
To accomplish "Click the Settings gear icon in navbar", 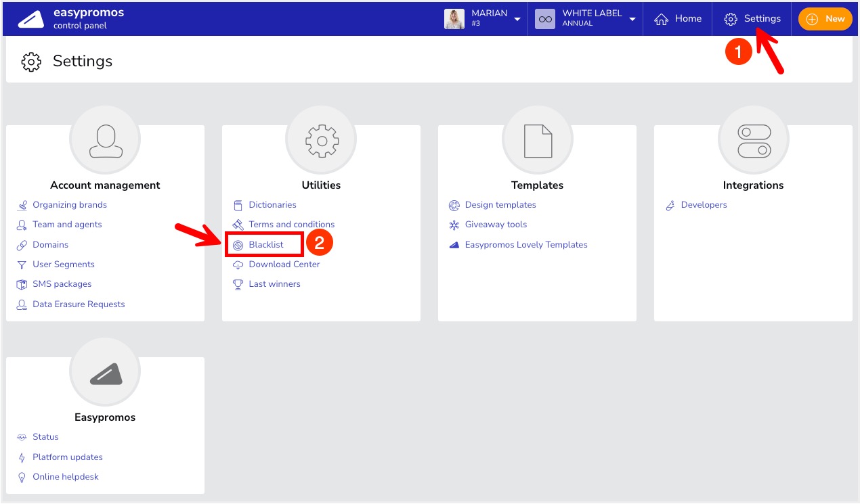I will [731, 19].
